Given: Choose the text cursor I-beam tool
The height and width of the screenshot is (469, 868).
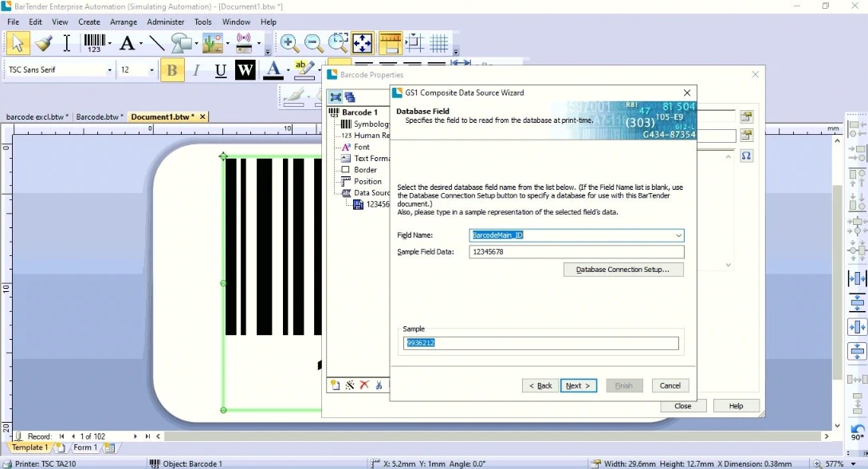Looking at the screenshot, I should click(66, 43).
